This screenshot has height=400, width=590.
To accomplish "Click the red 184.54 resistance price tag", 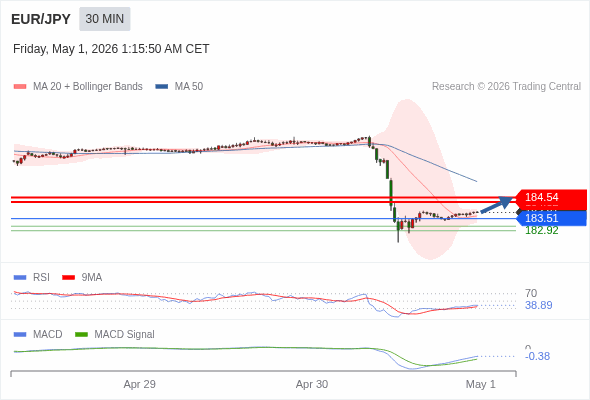I will coord(551,198).
